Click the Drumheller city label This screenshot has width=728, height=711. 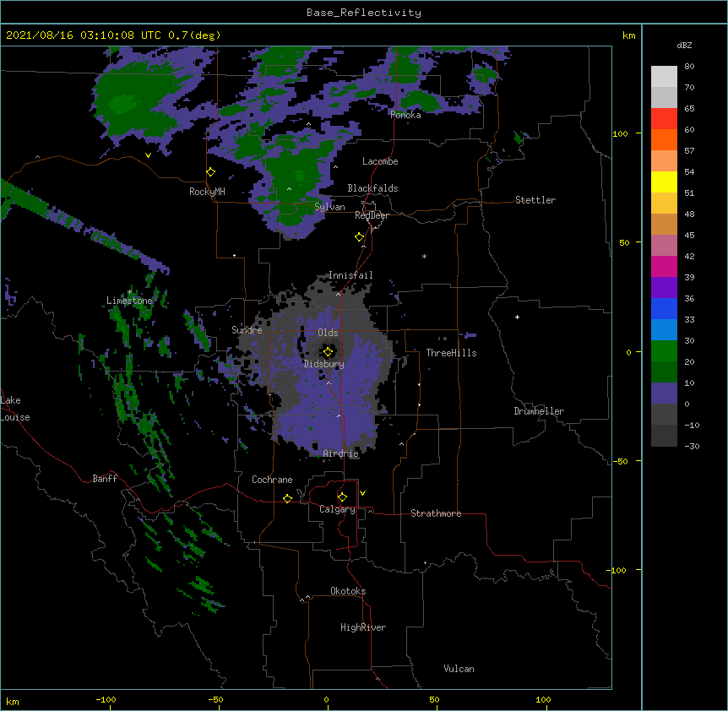point(539,411)
